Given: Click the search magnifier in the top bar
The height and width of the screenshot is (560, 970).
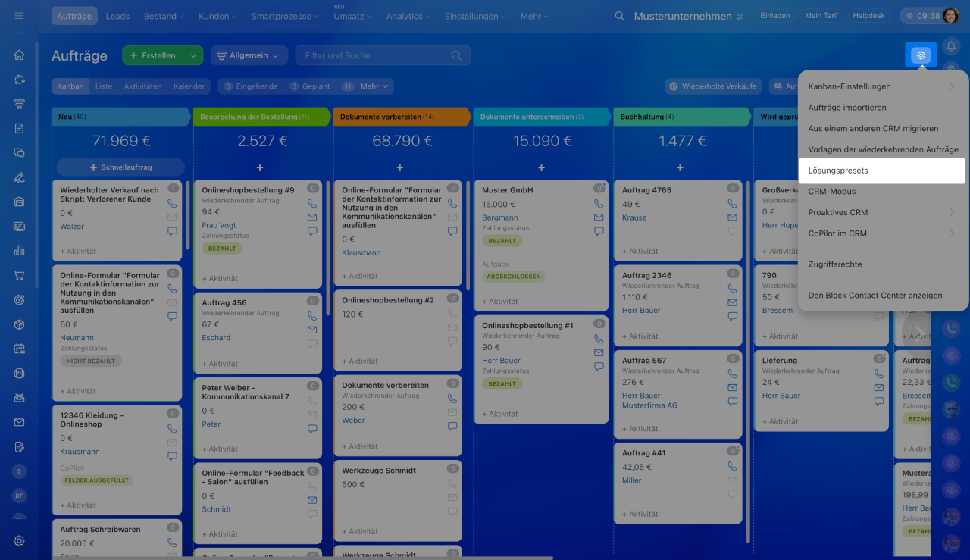Looking at the screenshot, I should coord(620,16).
